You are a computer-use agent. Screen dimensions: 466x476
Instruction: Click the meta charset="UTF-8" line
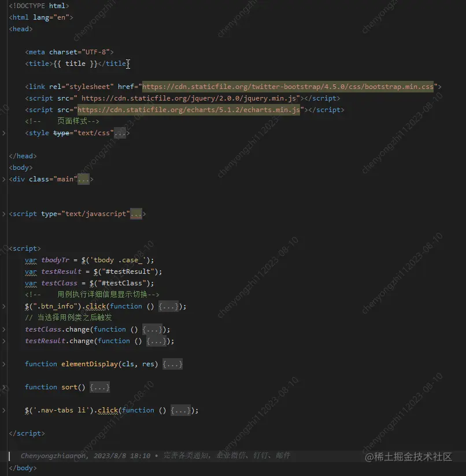click(69, 52)
